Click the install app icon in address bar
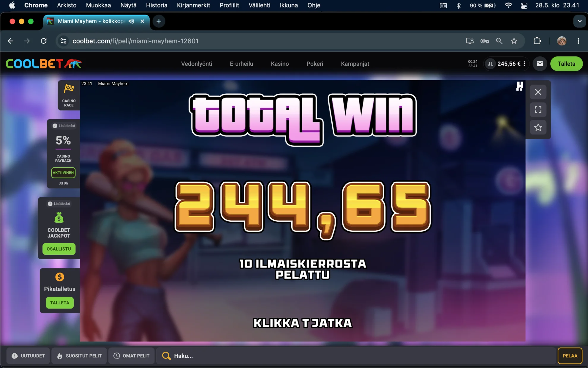588x368 pixels. tap(470, 41)
